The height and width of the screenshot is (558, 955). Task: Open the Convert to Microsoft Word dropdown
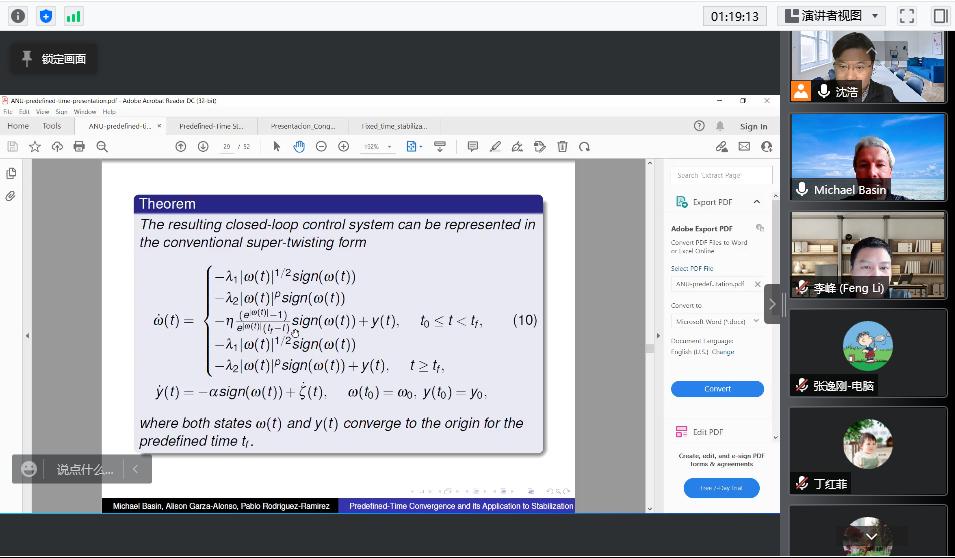(717, 321)
